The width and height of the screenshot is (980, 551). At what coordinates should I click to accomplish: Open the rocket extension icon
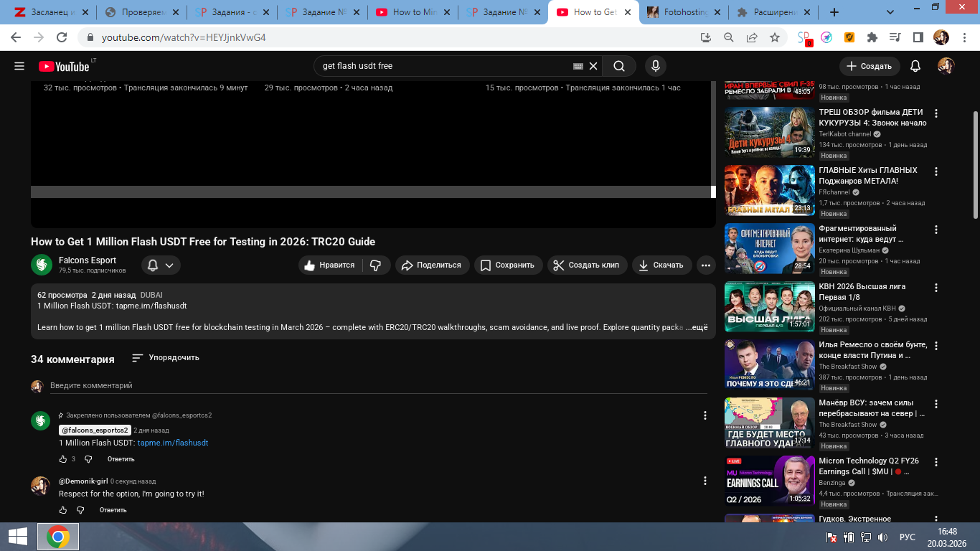point(826,37)
